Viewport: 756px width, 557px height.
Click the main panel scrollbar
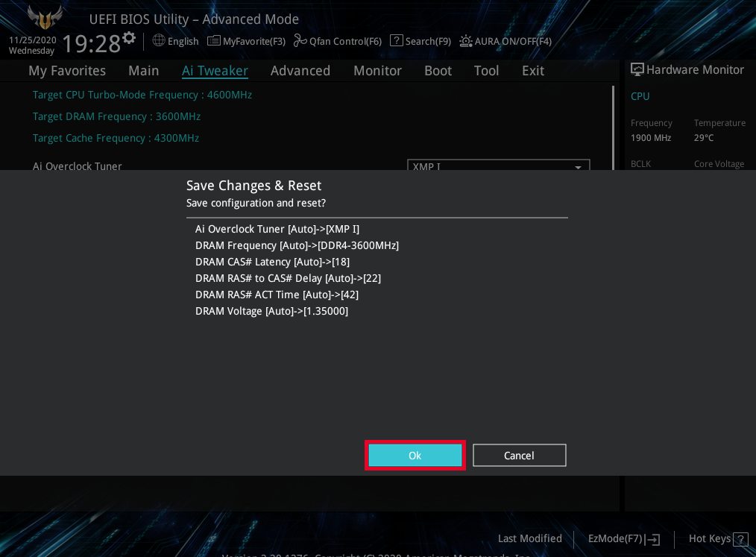tap(614, 128)
